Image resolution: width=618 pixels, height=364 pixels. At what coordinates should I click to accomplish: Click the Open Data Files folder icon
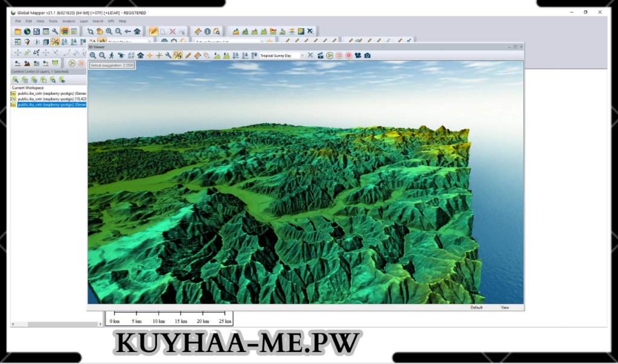(18, 31)
